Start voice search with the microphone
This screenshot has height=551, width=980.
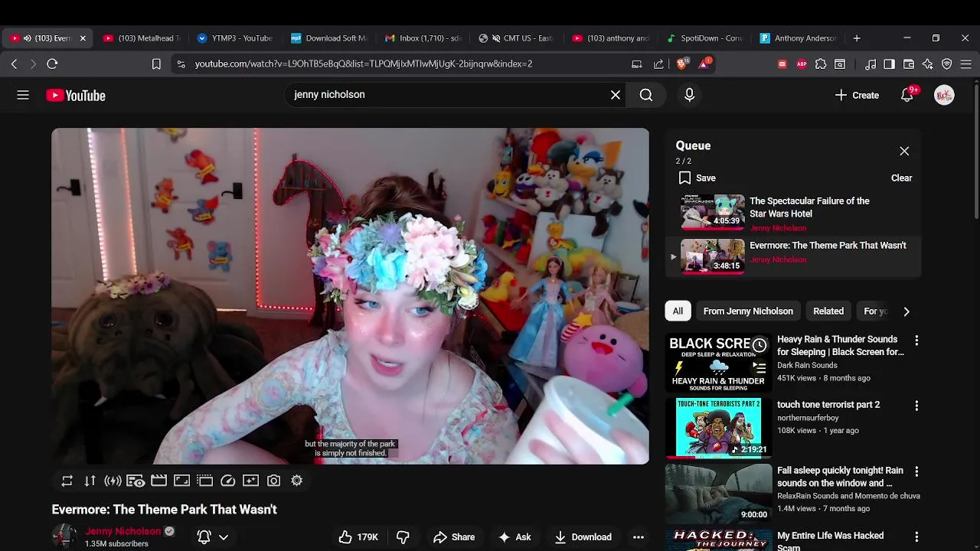click(x=689, y=95)
